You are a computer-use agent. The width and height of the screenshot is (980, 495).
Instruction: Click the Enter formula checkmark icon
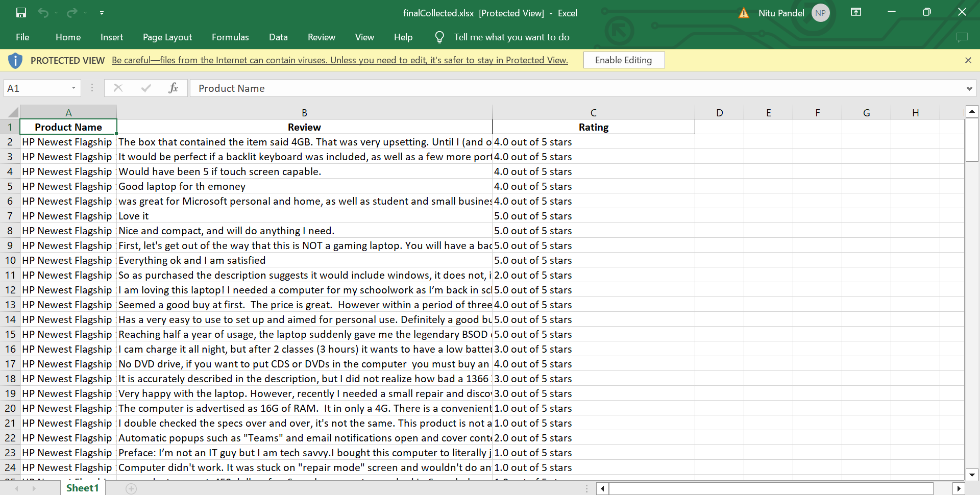pos(146,88)
